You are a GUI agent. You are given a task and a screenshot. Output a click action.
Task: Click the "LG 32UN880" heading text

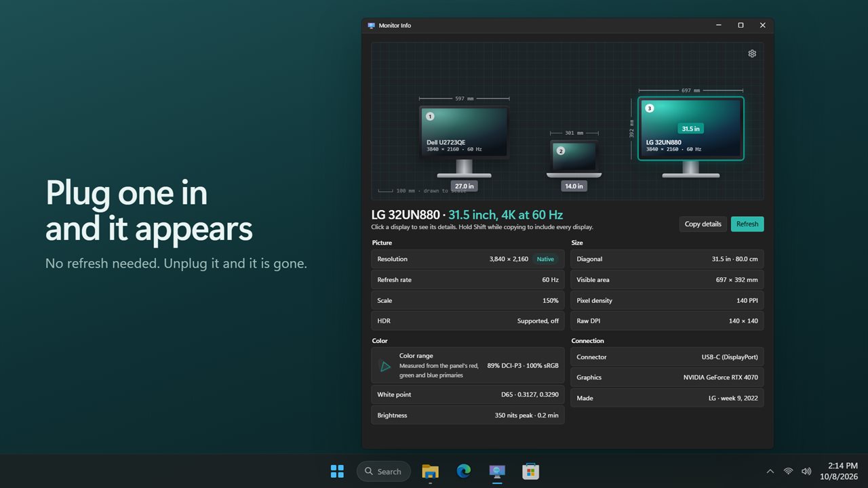pyautogui.click(x=406, y=215)
